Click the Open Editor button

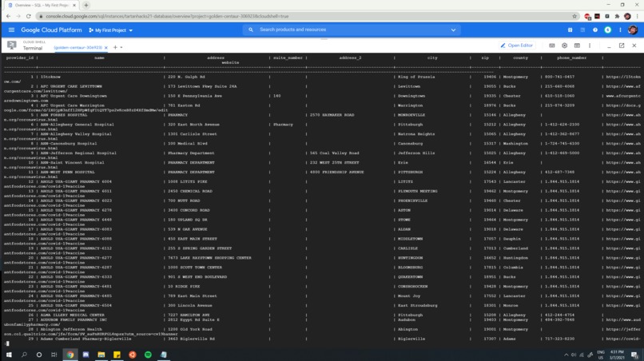coord(517,46)
